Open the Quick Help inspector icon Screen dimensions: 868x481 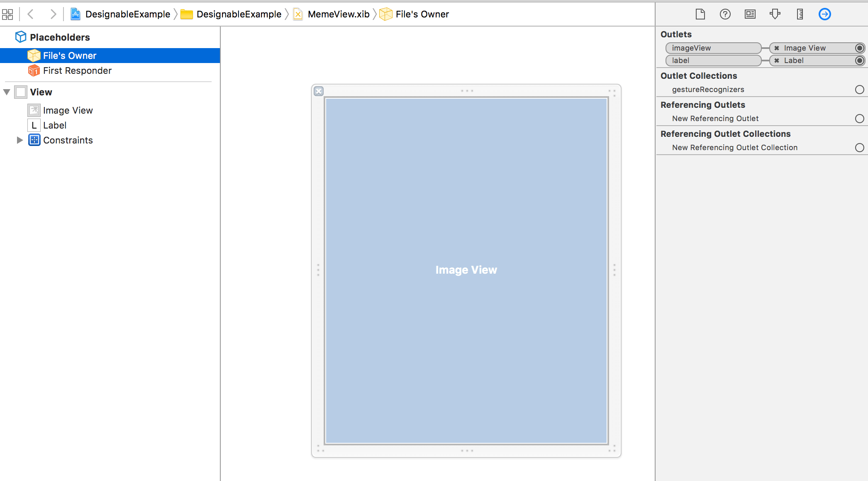coord(725,14)
